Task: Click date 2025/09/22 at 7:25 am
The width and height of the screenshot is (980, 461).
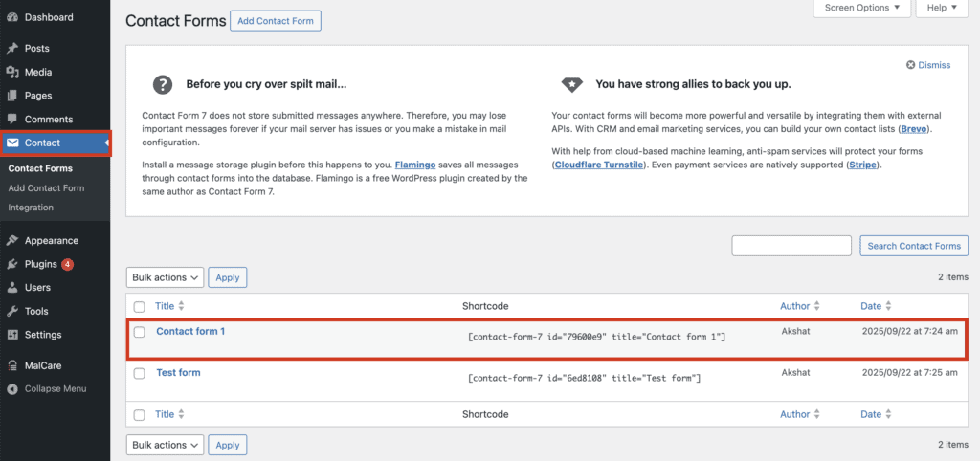Action: 909,372
